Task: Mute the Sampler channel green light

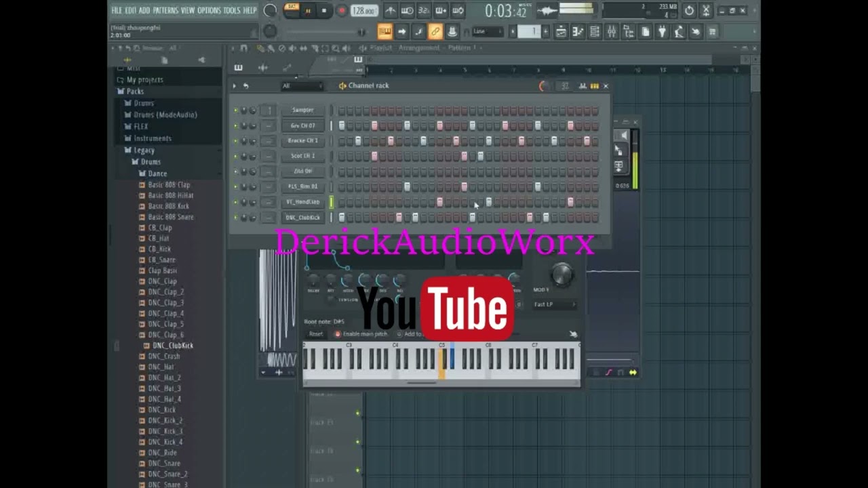Action: point(236,110)
